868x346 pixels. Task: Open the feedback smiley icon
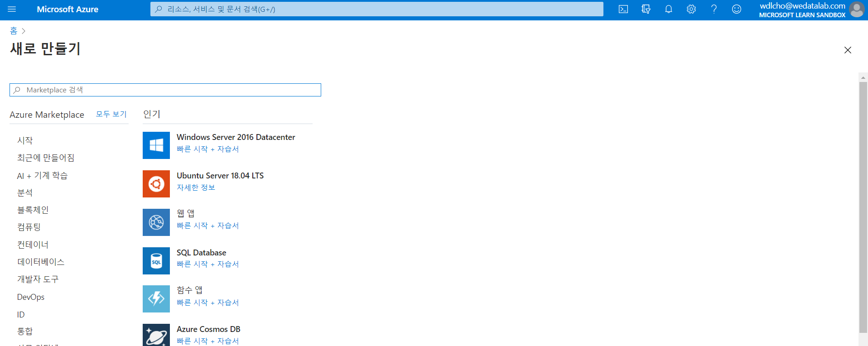click(x=737, y=9)
